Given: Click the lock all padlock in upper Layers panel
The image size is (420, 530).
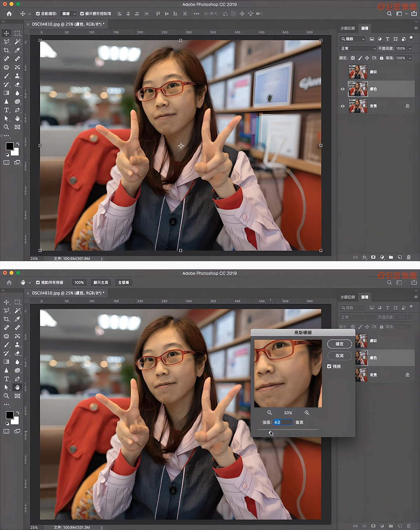Looking at the screenshot, I should coord(381,58).
